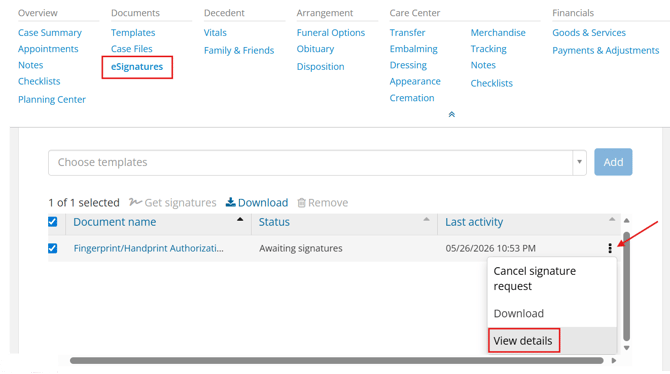This screenshot has width=670, height=374.
Task: Open Appointments under Overview
Action: [x=48, y=49]
